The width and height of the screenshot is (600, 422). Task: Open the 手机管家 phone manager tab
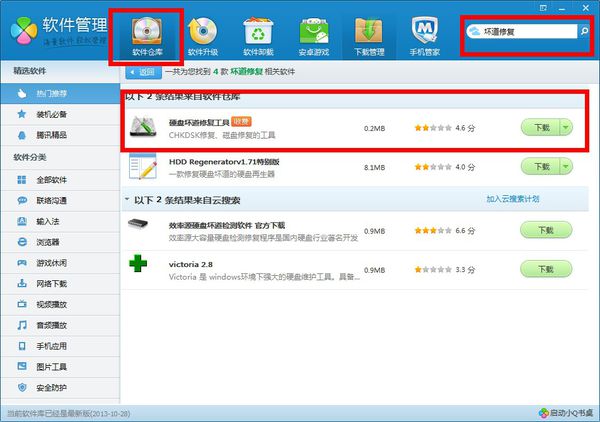point(424,37)
